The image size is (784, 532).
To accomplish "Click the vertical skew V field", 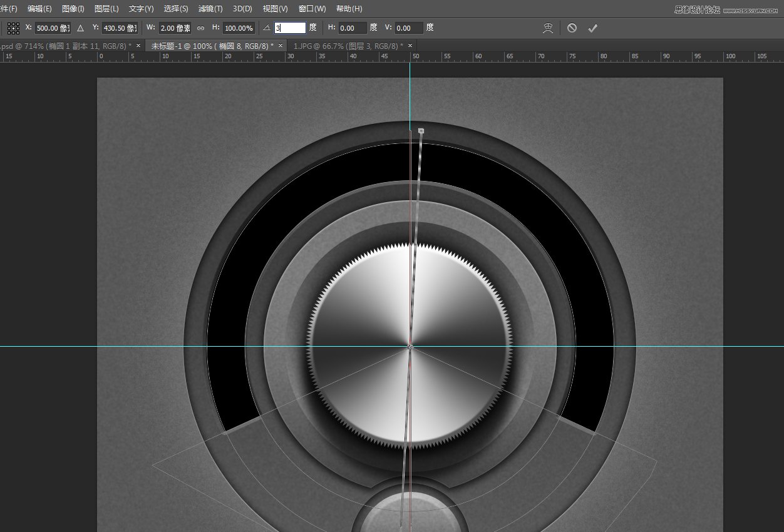I will click(x=409, y=28).
